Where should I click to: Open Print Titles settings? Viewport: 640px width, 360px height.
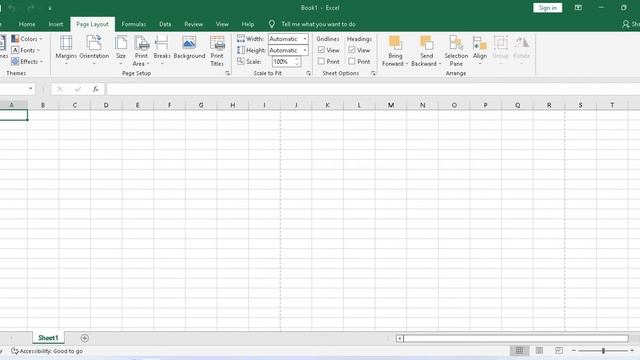(217, 50)
